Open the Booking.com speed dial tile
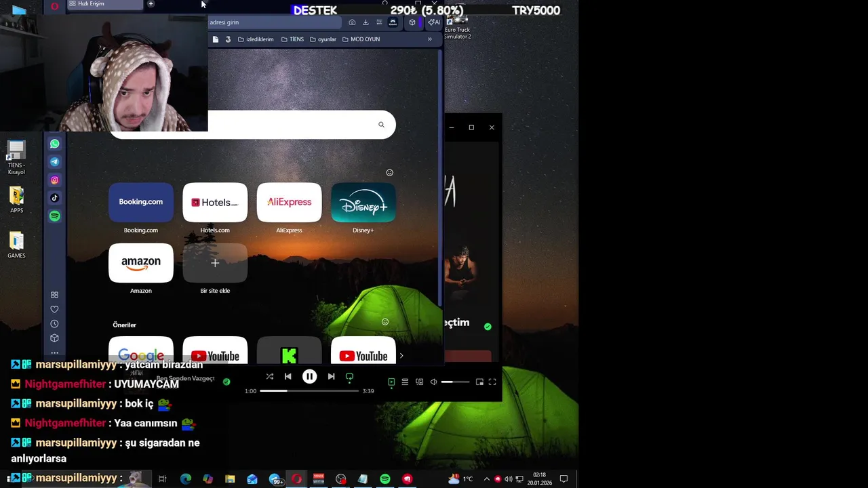Screen dimensions: 868x488 click(141, 202)
